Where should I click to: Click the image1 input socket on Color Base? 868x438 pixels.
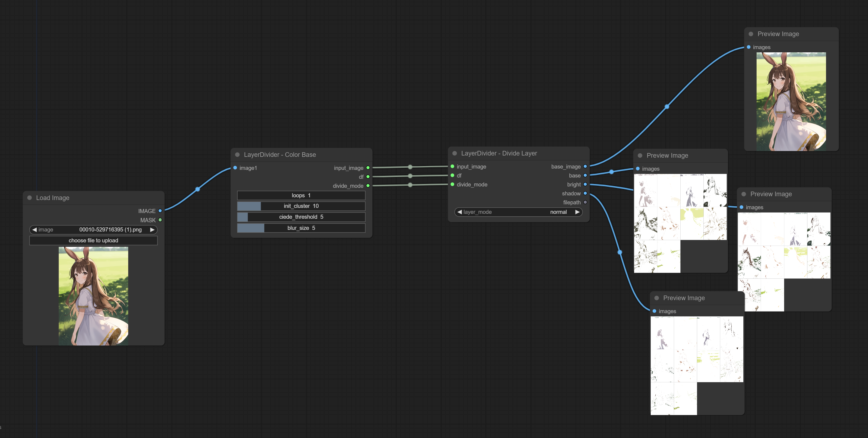pyautogui.click(x=235, y=168)
